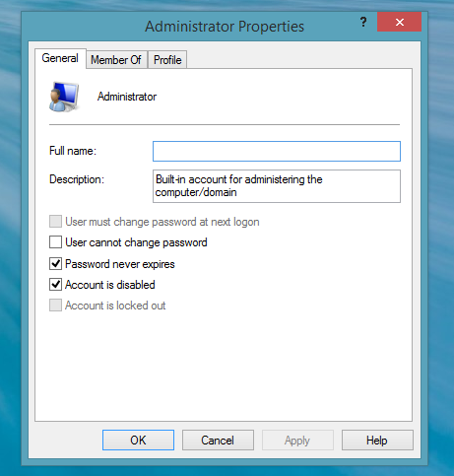Uncheck the Account is disabled checkbox
This screenshot has width=454, height=476.
pyautogui.click(x=55, y=285)
